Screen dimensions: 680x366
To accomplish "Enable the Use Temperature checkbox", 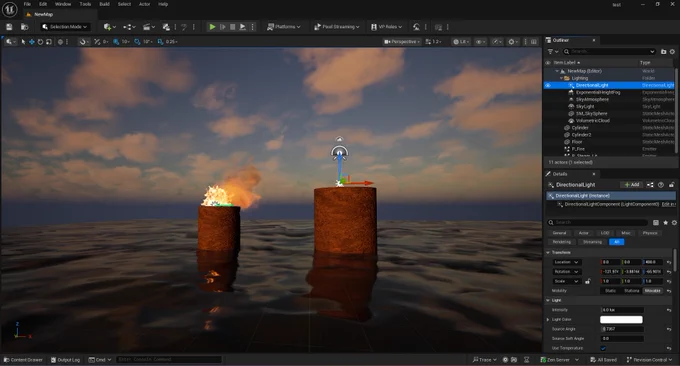I will [x=603, y=348].
